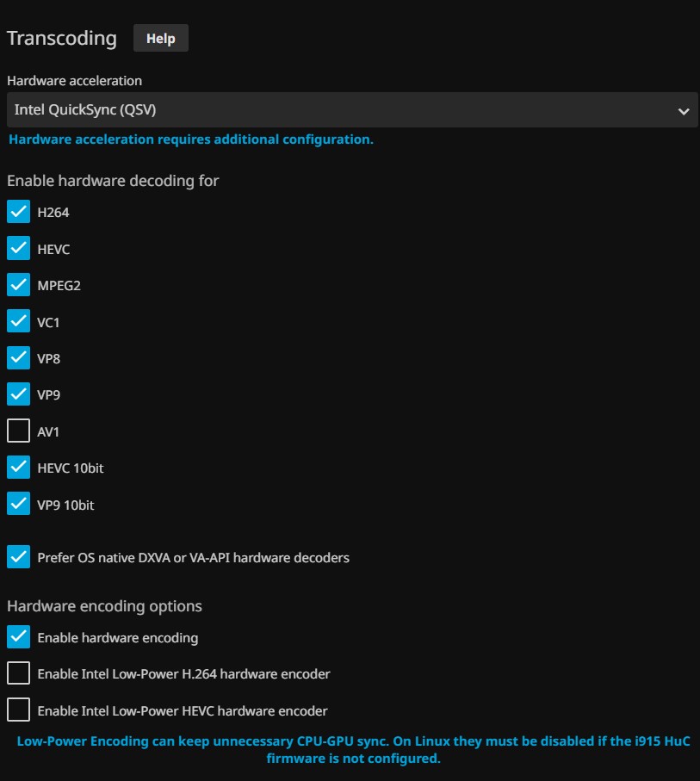Uncheck H264 hardware decoding
The height and width of the screenshot is (781, 700).
(x=18, y=213)
